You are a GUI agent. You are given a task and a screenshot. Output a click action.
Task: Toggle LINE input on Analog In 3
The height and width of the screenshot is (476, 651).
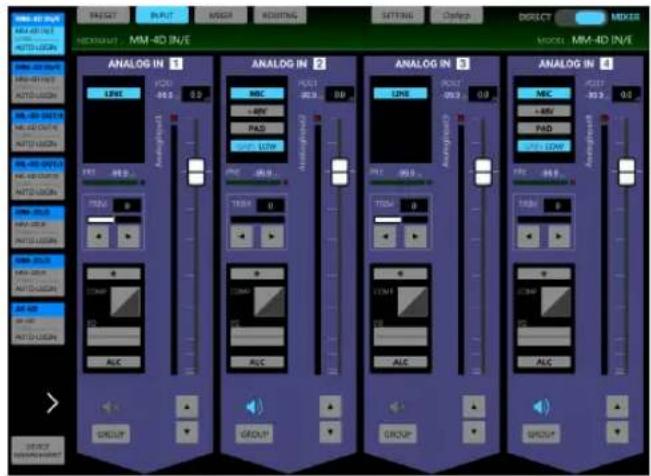point(401,93)
